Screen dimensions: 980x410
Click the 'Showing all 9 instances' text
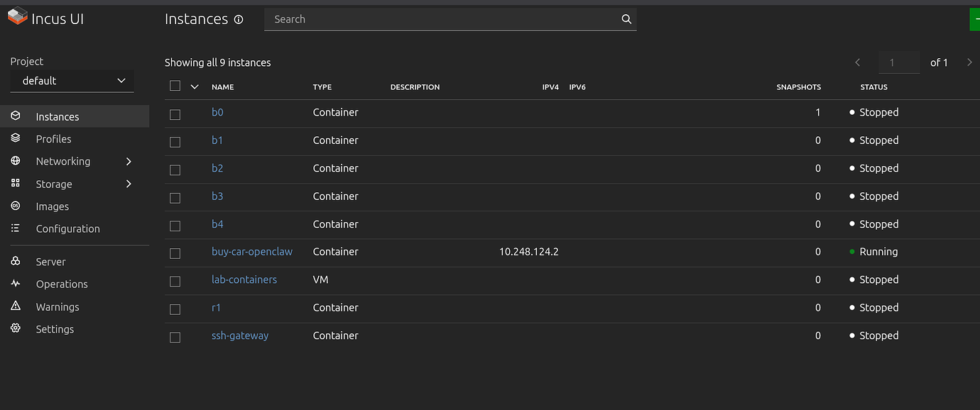(218, 62)
